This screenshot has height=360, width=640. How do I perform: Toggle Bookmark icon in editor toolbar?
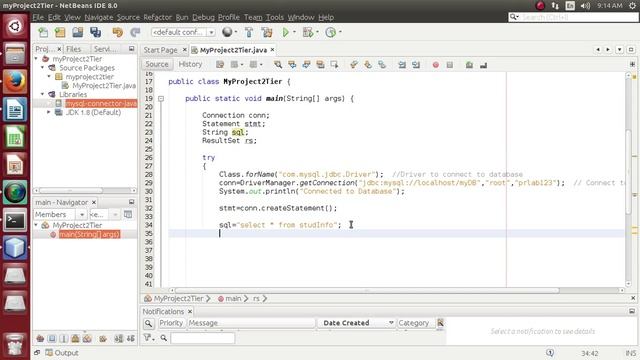coord(382,64)
